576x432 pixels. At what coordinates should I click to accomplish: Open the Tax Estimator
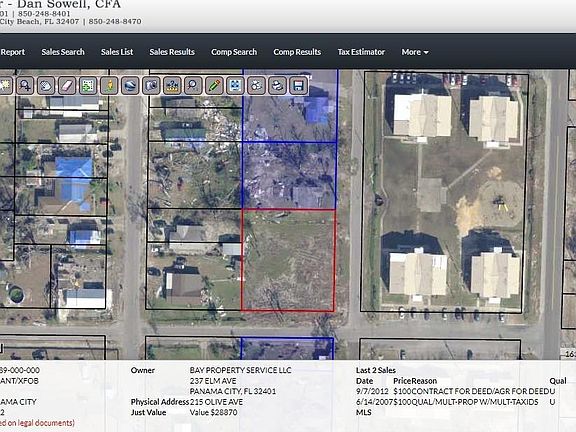(361, 52)
